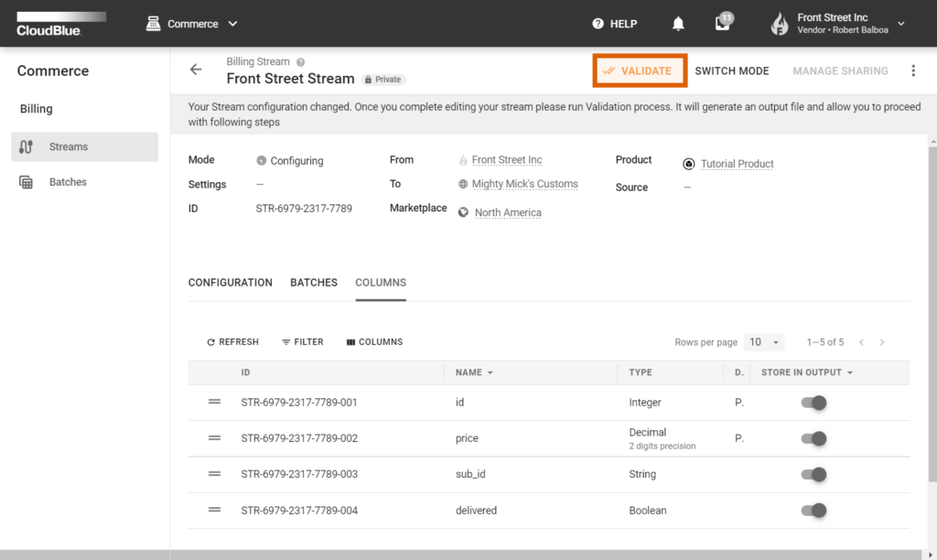The width and height of the screenshot is (937, 560).
Task: Toggle Store in Output for delivered
Action: pos(813,511)
